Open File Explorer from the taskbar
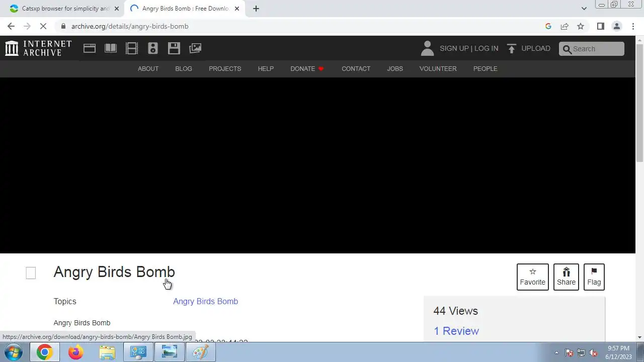 click(107, 352)
